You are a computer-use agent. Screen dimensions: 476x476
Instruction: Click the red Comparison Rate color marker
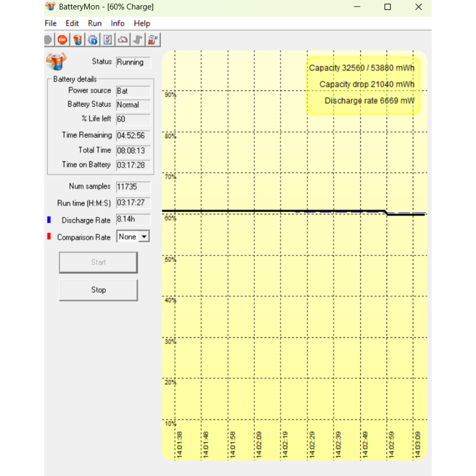[49, 237]
